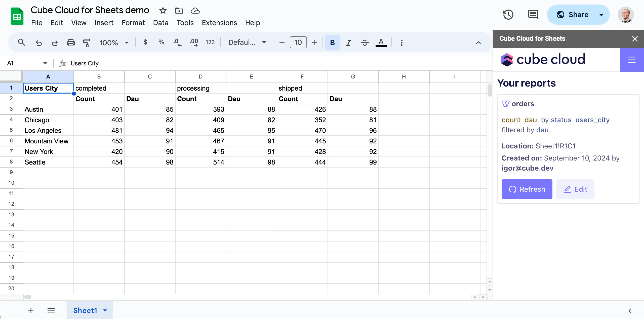644x319 pixels.
Task: Edit the orders report
Action: click(575, 189)
